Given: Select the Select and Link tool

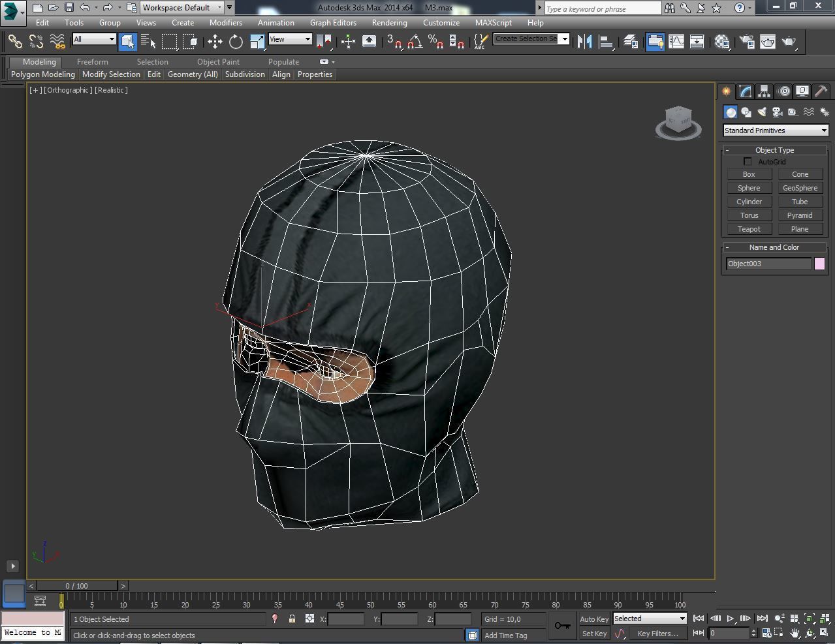Looking at the screenshot, I should click(15, 42).
